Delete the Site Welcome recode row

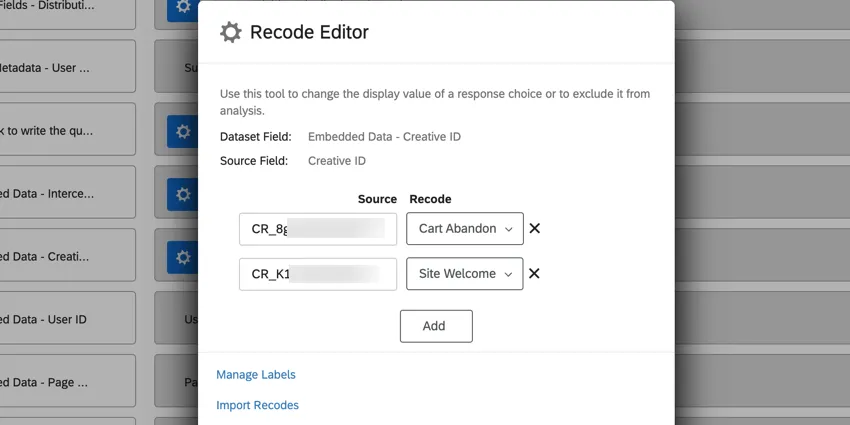534,273
